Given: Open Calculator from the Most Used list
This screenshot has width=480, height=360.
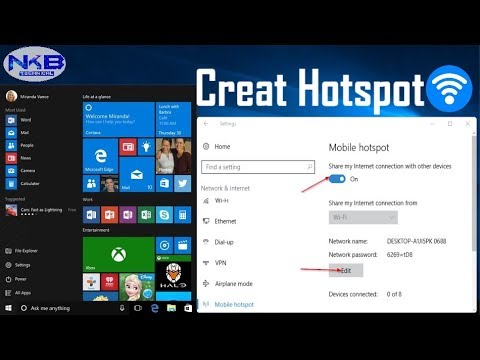Looking at the screenshot, I should coord(23,183).
